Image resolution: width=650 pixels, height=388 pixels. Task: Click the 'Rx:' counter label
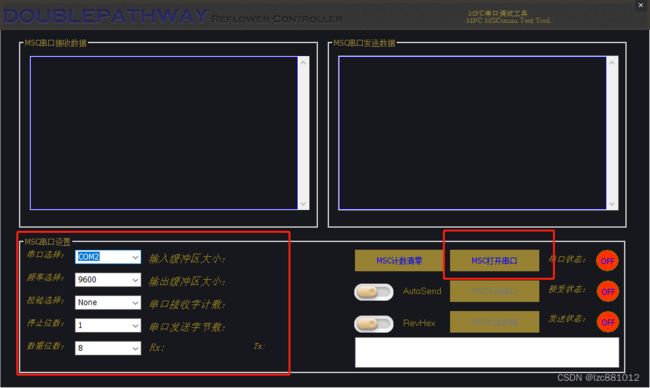tap(156, 347)
